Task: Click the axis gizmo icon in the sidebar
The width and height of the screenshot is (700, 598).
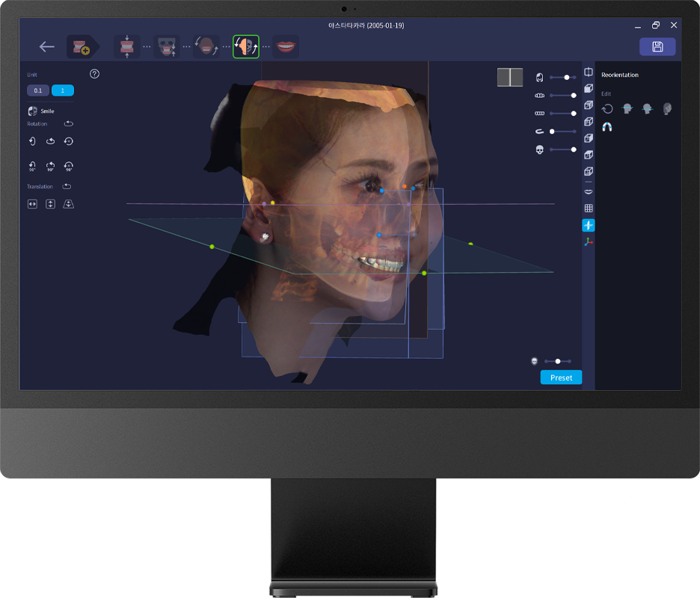Action: 589,241
